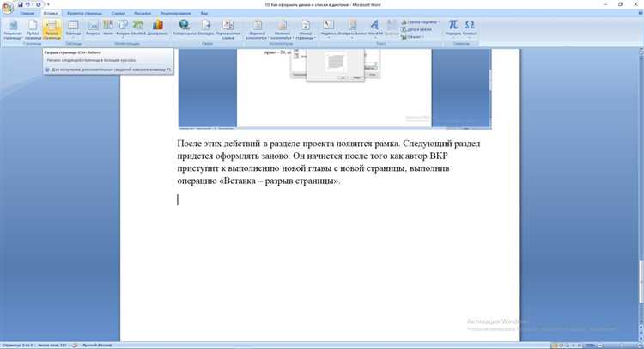Insert a text box with Надпись
This screenshot has height=349, width=644.
328,28
